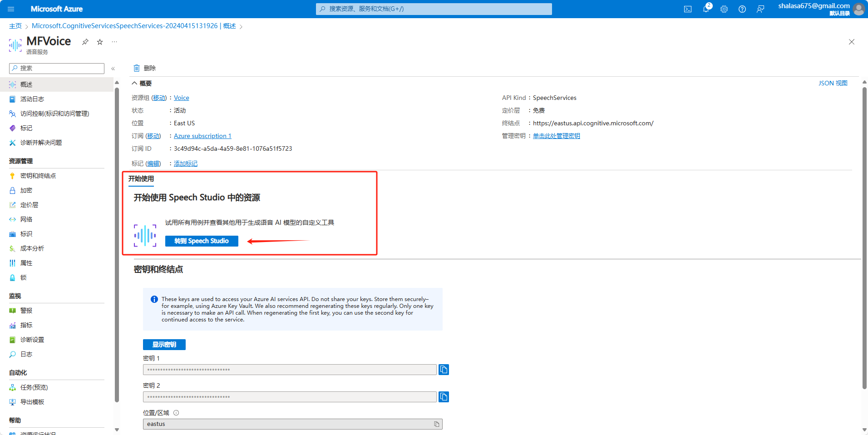Show info tooltip for 位置/区域
The height and width of the screenshot is (435, 868).
coord(176,413)
